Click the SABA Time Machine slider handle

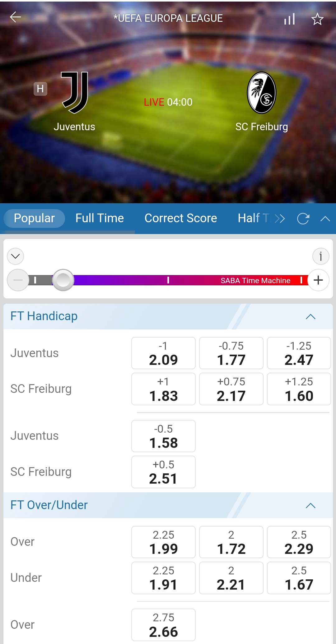(x=63, y=280)
